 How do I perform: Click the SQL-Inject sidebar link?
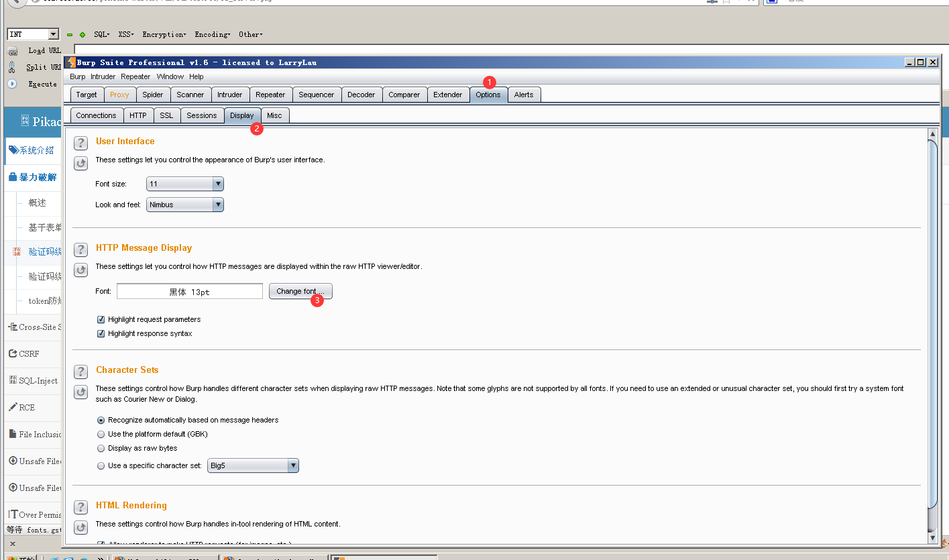point(38,380)
